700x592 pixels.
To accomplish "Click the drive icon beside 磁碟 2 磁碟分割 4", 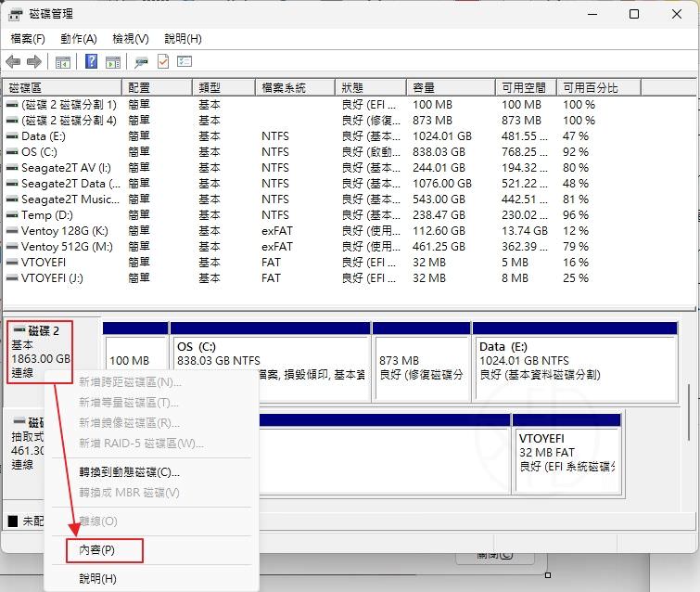I will 12,121.
